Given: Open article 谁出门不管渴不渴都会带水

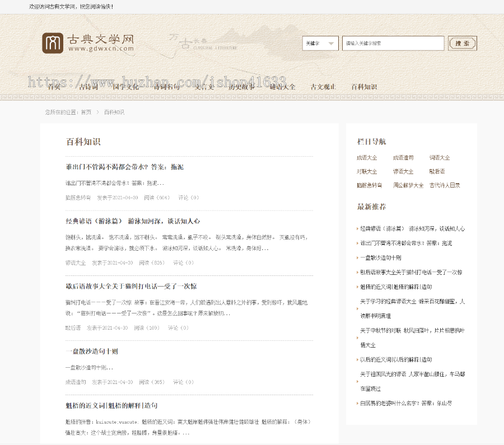Looking at the screenshot, I should (x=124, y=167).
